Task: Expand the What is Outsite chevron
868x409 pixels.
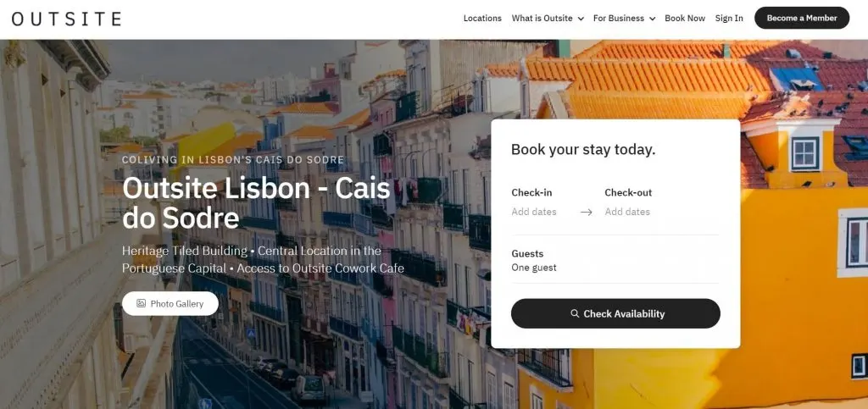Action: tap(581, 19)
